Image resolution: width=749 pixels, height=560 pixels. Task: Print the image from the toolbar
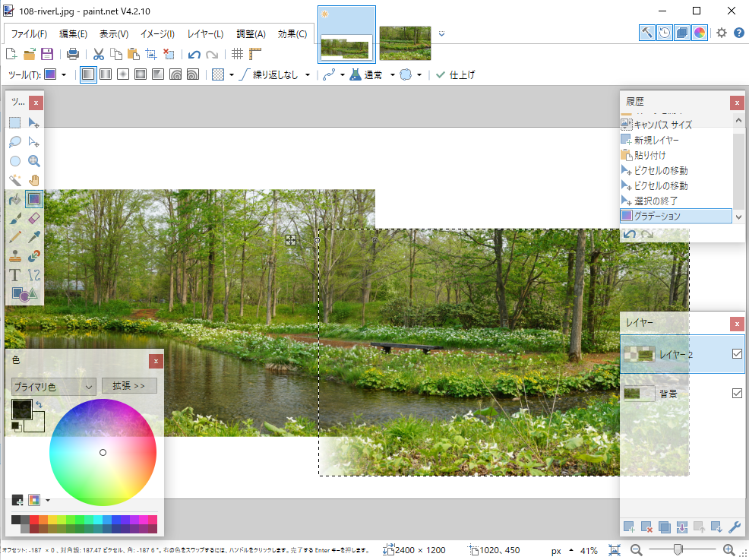[x=73, y=54]
